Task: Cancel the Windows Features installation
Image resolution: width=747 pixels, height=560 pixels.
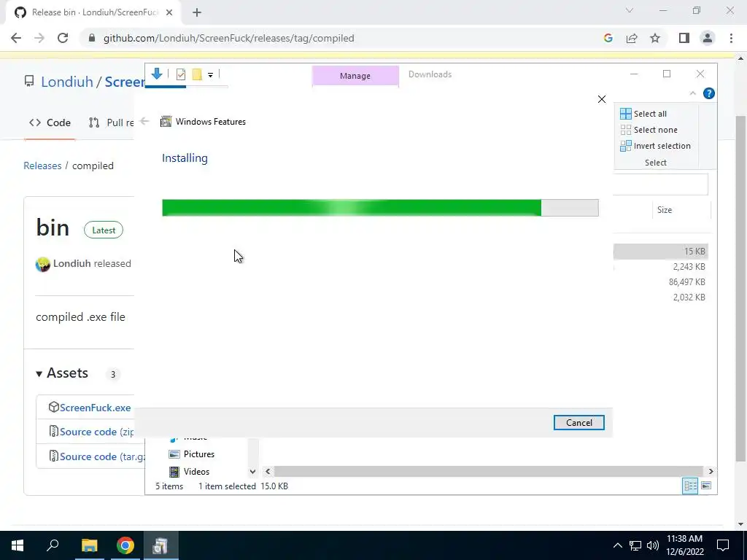Action: click(x=578, y=422)
